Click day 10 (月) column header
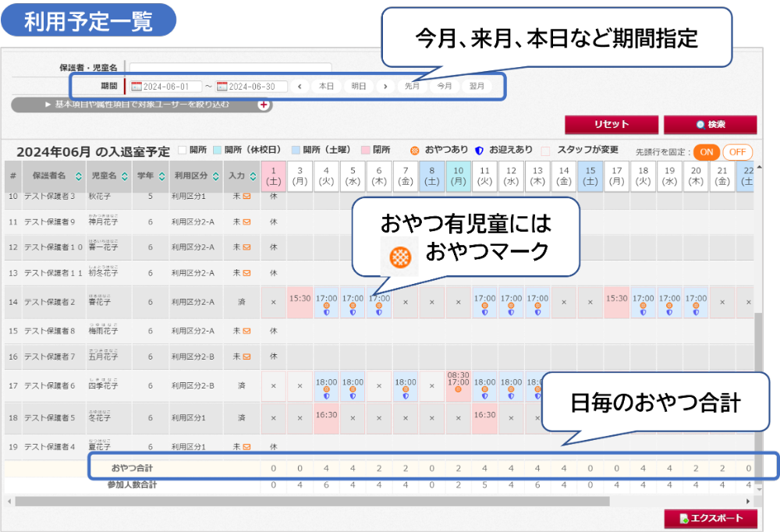 [x=458, y=176]
